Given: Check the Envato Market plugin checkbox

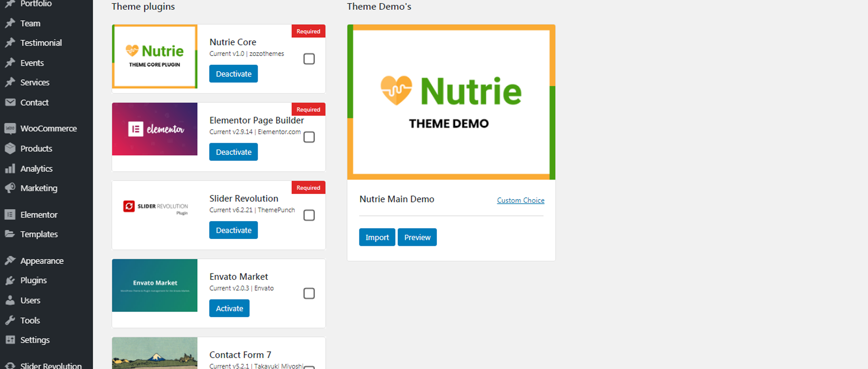Looking at the screenshot, I should [309, 293].
